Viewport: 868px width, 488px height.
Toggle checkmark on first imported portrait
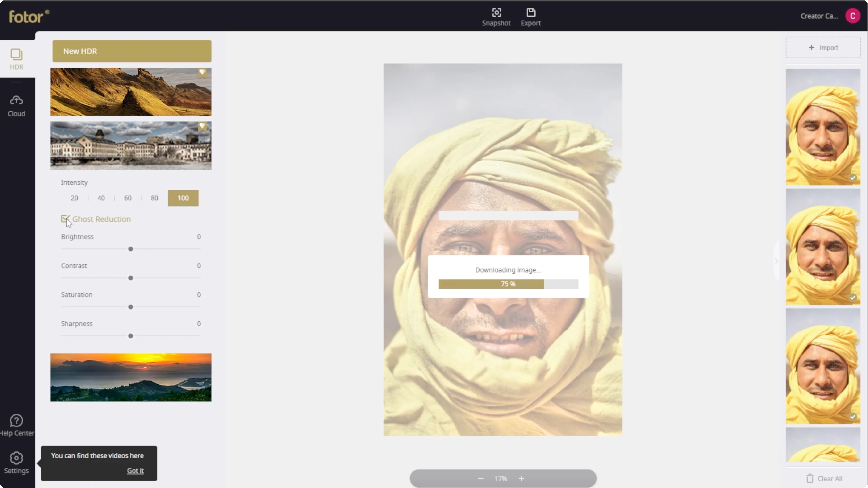(852, 178)
